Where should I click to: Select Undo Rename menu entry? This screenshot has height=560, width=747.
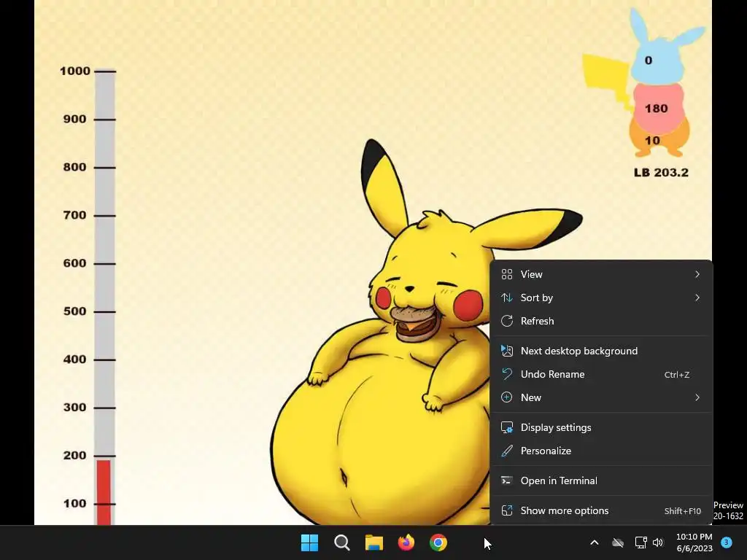coord(601,374)
